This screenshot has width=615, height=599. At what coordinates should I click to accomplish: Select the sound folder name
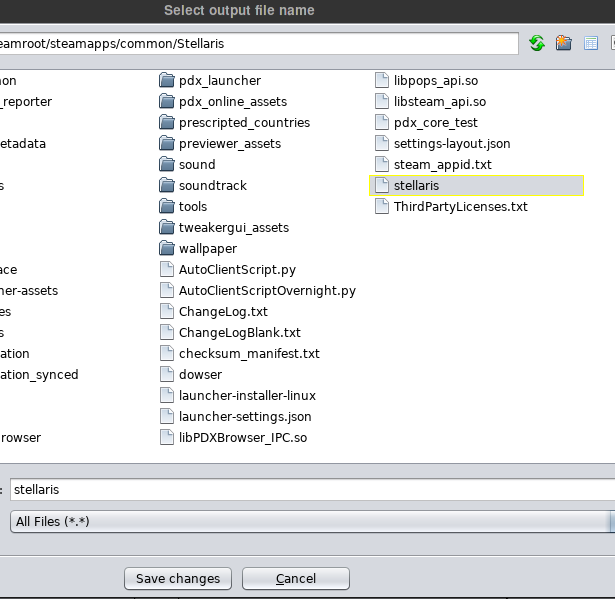[197, 164]
